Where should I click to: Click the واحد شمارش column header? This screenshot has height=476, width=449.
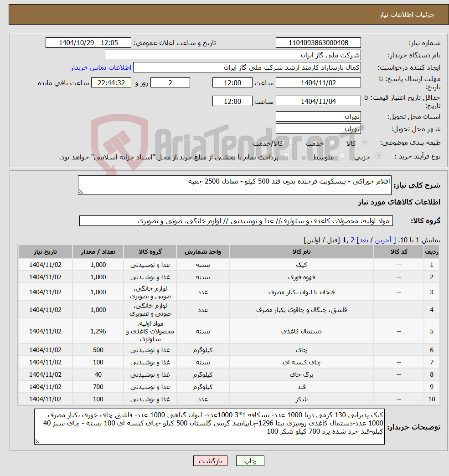[203, 251]
